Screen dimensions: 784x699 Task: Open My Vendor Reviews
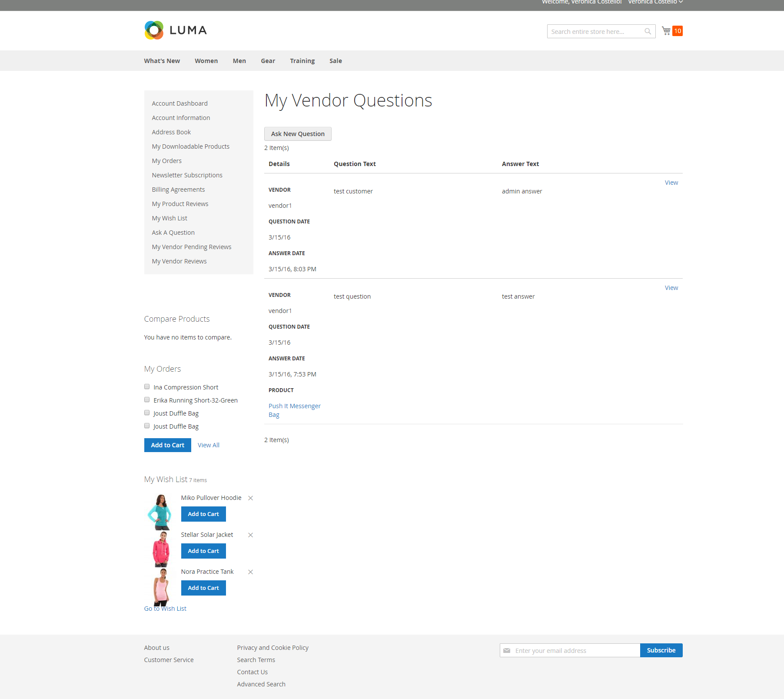[x=179, y=261]
